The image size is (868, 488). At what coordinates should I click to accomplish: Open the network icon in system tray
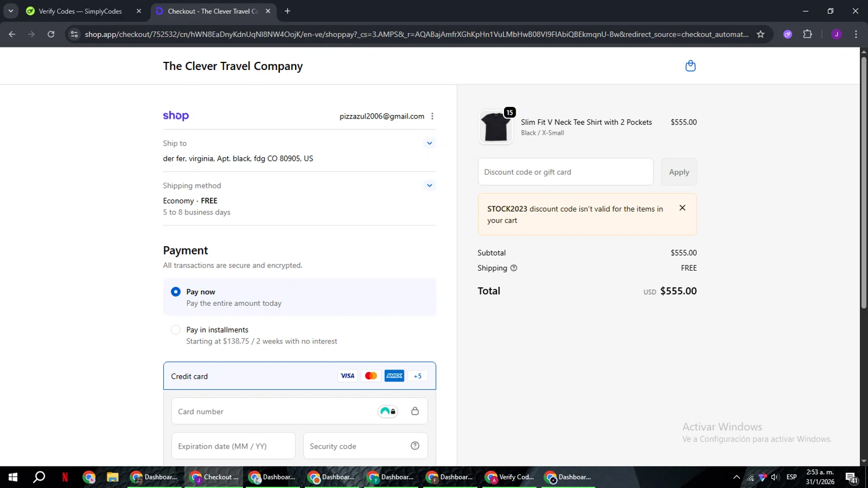[x=751, y=477]
